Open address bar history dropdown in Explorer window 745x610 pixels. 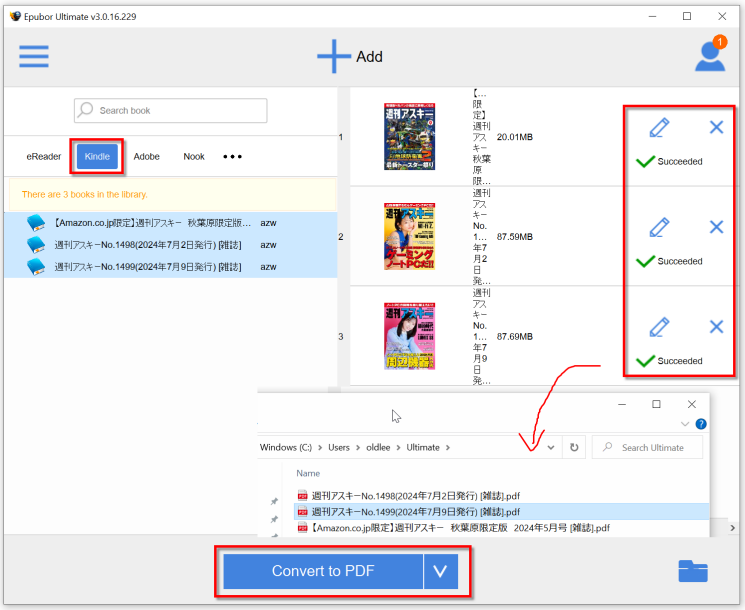click(551, 448)
